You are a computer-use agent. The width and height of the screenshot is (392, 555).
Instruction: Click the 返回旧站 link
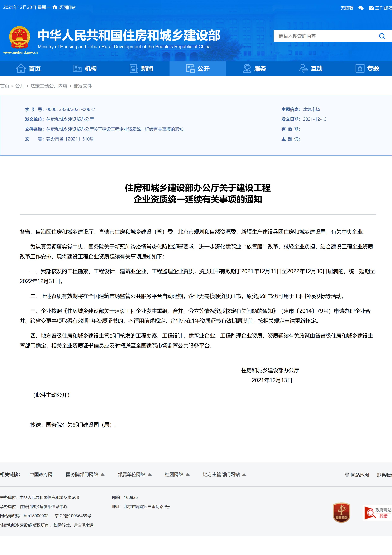point(67,7)
